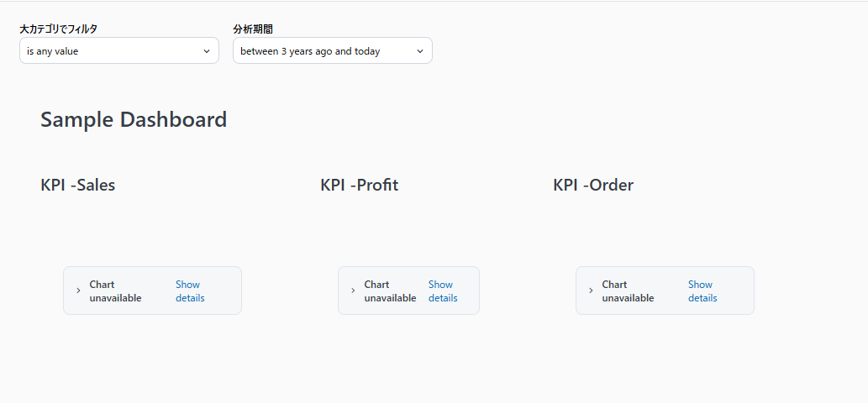Click the arrow icon on 'is any value' filter
The image size is (868, 403).
tap(207, 51)
